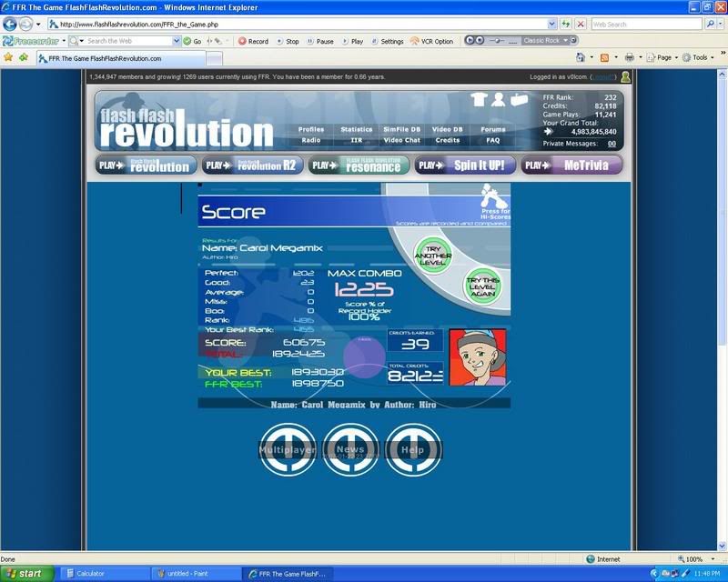Click the cartoon character avatar thumbnail
The height and width of the screenshot is (582, 728).
point(478,356)
